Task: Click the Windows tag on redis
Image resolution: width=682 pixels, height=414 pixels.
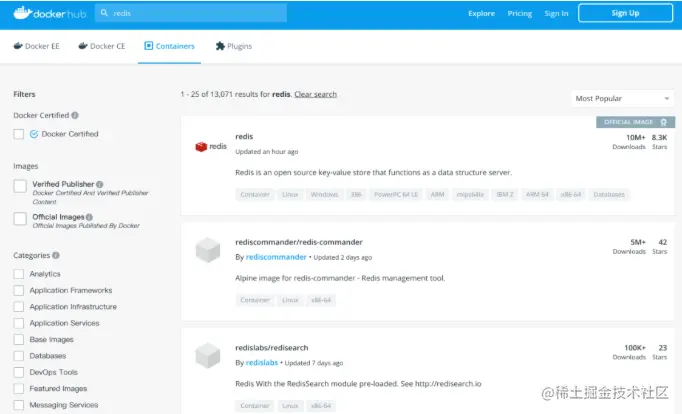Action: (324, 194)
